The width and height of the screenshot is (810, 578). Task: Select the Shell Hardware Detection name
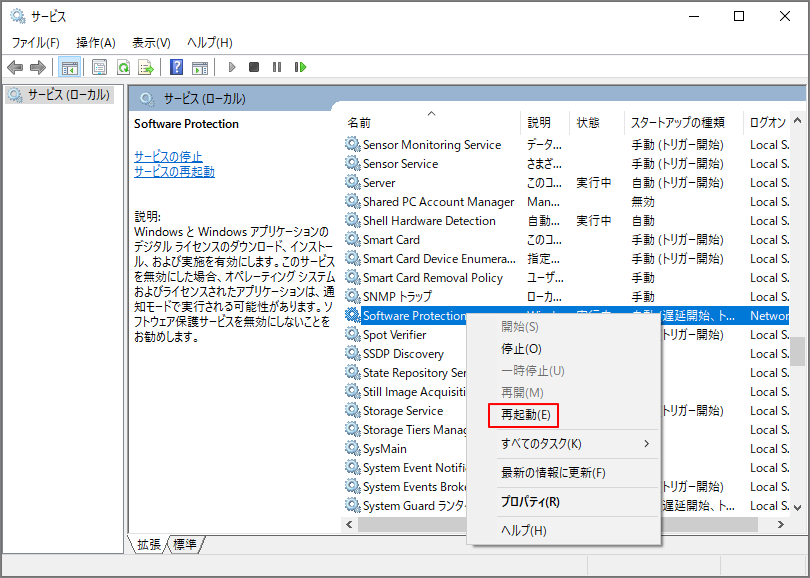point(429,221)
